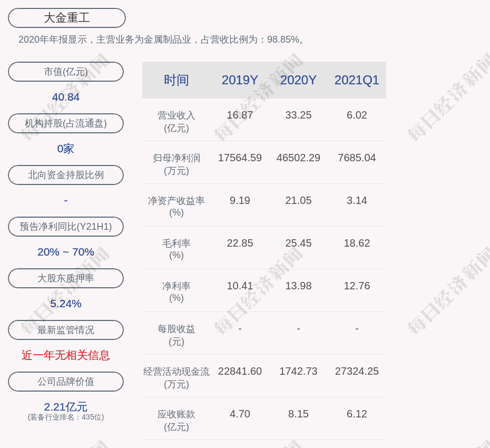Select the 市值(亿元) label button

click(66, 72)
